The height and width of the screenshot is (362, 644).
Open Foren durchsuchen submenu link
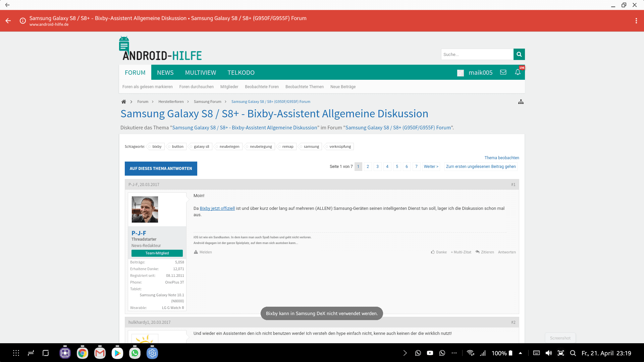(x=197, y=87)
